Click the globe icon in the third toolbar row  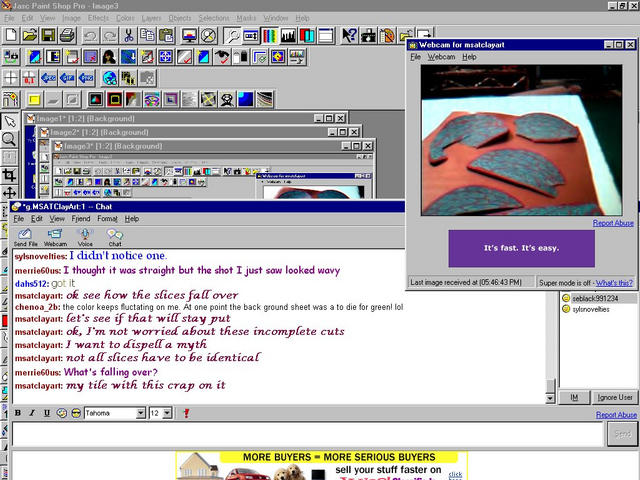pos(109,78)
